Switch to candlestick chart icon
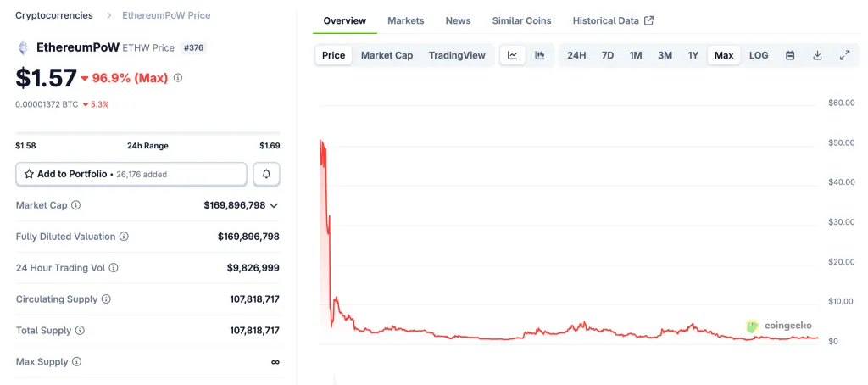868x385 pixels. click(x=540, y=55)
